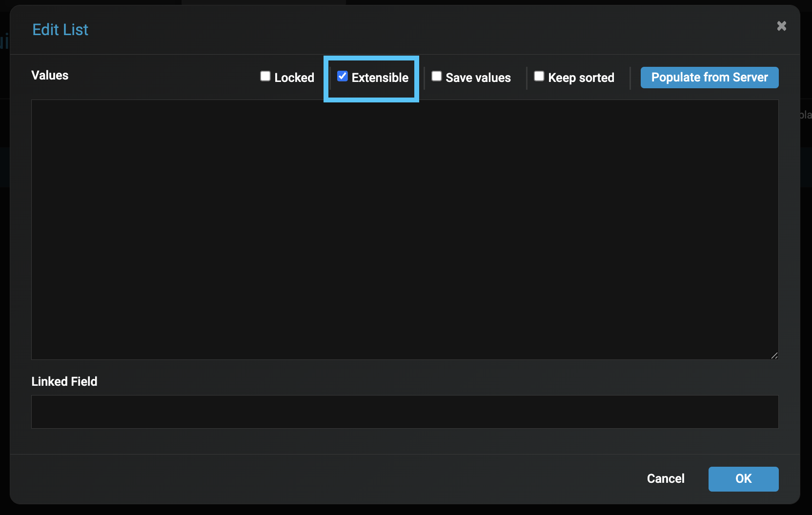Uncheck the Extensible checkbox
Screen dimensions: 812x515
coord(343,76)
